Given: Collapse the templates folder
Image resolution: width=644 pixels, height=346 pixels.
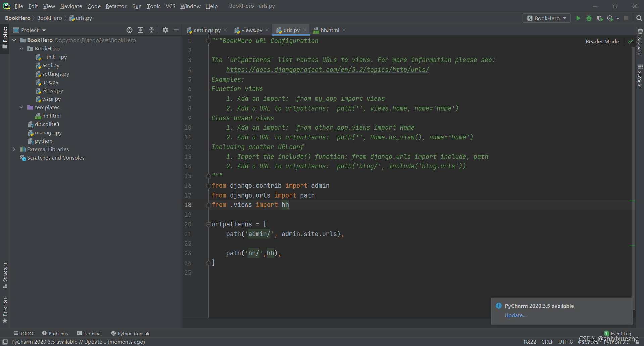Looking at the screenshot, I should point(21,107).
